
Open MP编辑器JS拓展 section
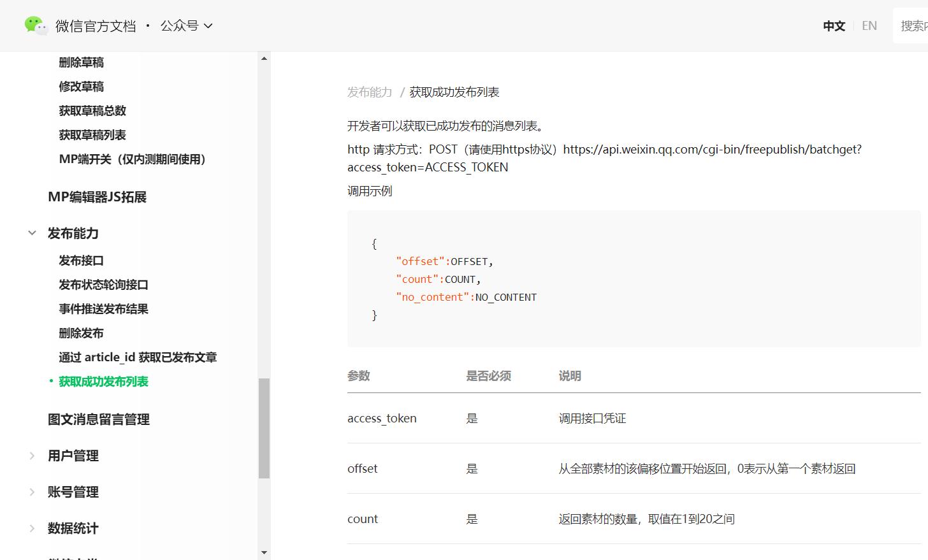98,197
